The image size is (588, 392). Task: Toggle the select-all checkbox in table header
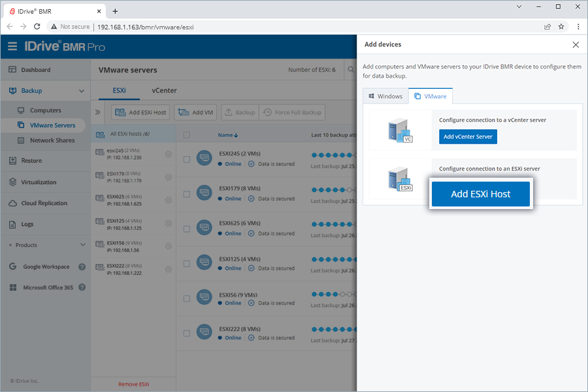click(187, 135)
